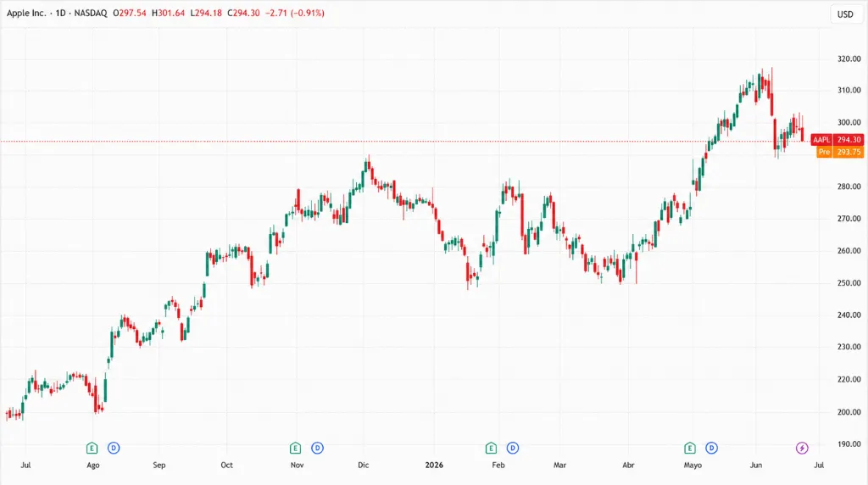
Task: Click the first Jul time axis label
Action: [25, 465]
